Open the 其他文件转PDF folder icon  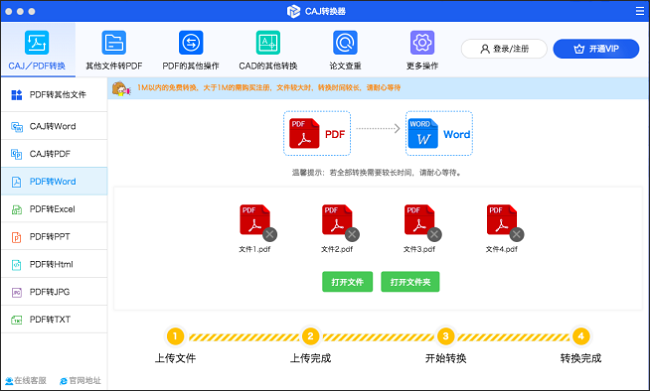coord(114,42)
